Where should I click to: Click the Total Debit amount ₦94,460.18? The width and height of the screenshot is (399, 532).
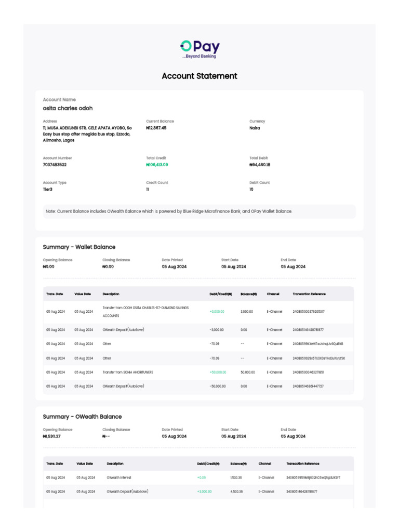[x=260, y=165]
